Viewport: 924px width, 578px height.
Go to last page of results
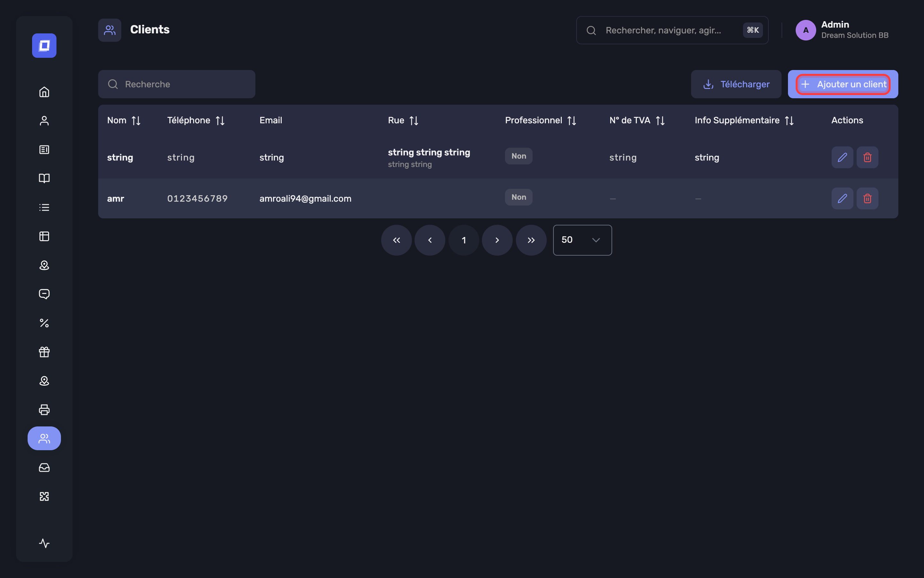(531, 240)
